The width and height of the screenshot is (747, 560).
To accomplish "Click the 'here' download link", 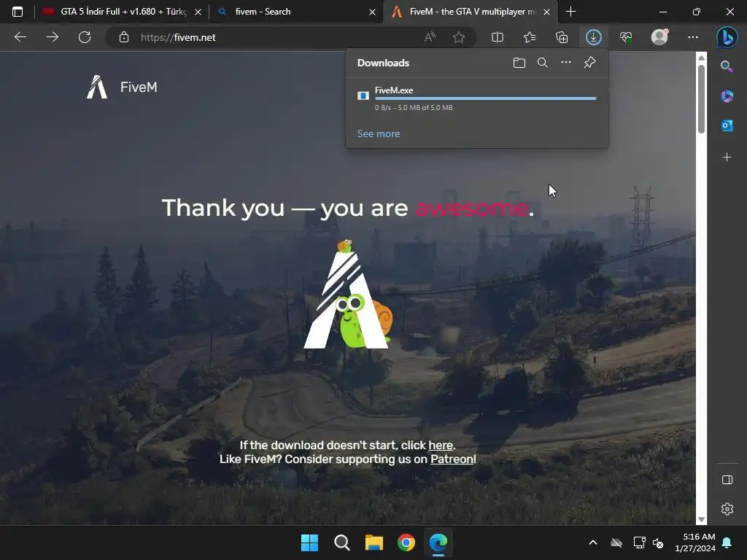I will pos(441,446).
